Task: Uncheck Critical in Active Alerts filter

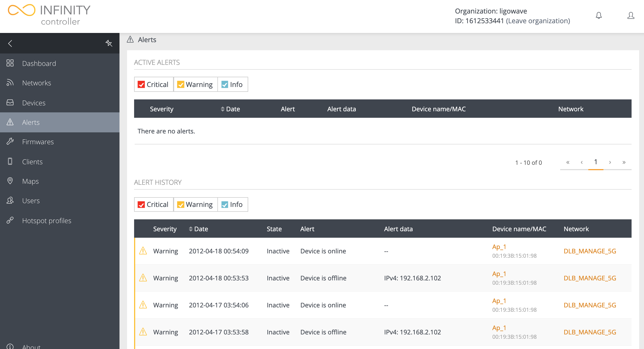Action: click(141, 84)
